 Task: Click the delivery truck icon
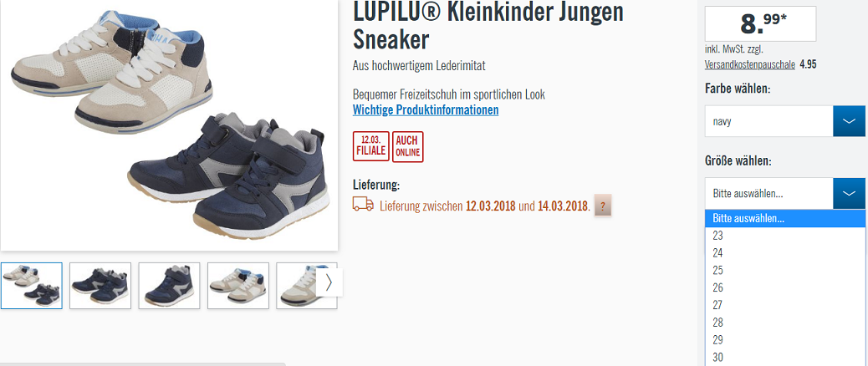point(363,205)
